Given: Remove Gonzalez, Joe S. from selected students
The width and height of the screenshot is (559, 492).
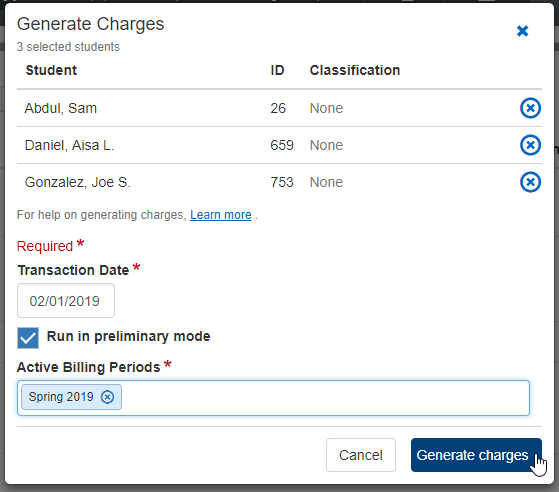Looking at the screenshot, I should coord(530,182).
